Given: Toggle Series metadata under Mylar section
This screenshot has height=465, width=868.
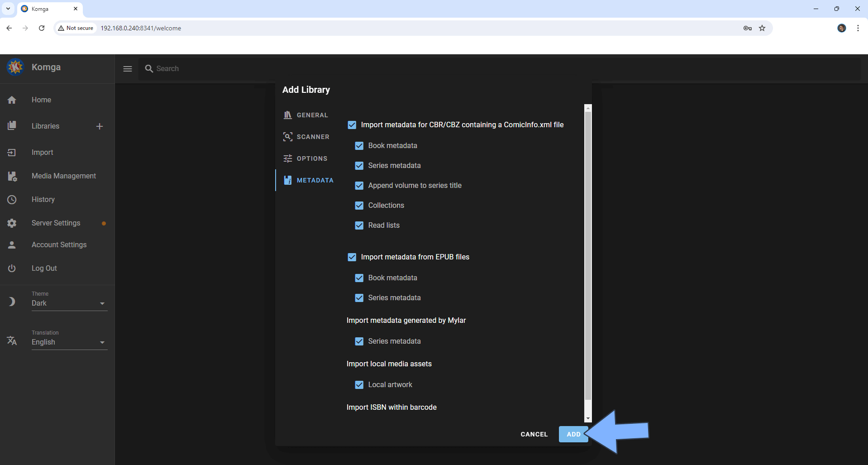Looking at the screenshot, I should tap(359, 341).
